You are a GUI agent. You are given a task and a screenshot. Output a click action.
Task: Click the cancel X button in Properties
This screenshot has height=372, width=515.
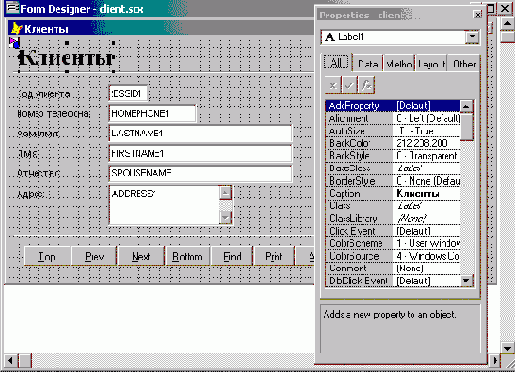(333, 85)
